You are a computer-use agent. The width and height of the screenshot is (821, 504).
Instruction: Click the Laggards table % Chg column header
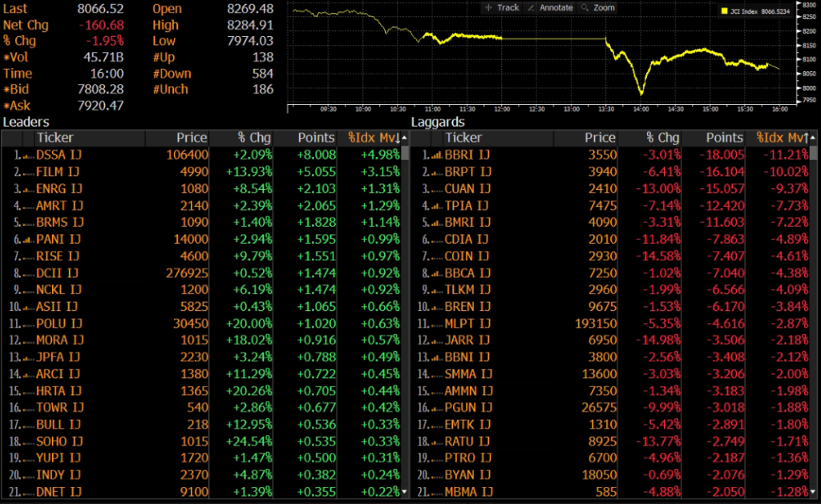tap(662, 138)
